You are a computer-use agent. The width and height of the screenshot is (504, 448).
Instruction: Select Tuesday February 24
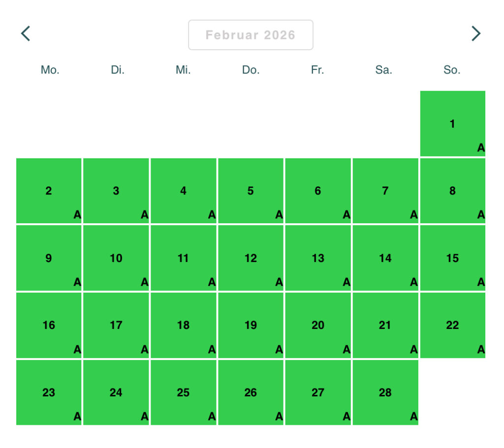[116, 392]
